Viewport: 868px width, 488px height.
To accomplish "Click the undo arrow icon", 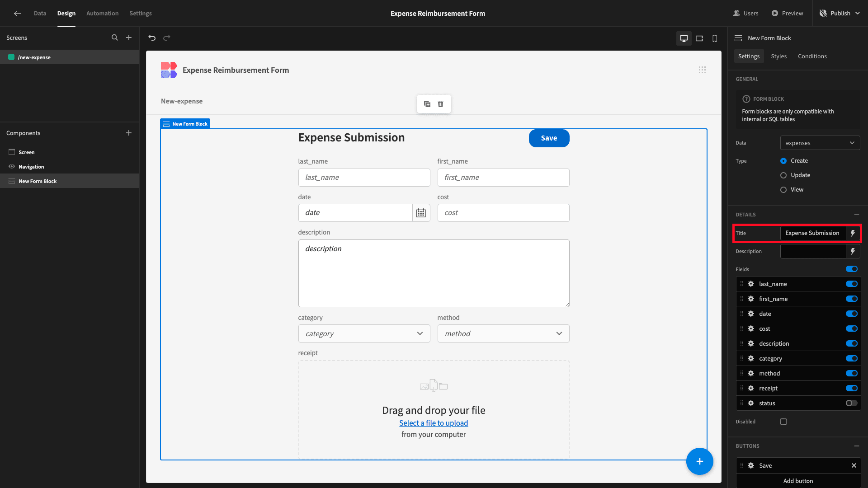I will [152, 38].
